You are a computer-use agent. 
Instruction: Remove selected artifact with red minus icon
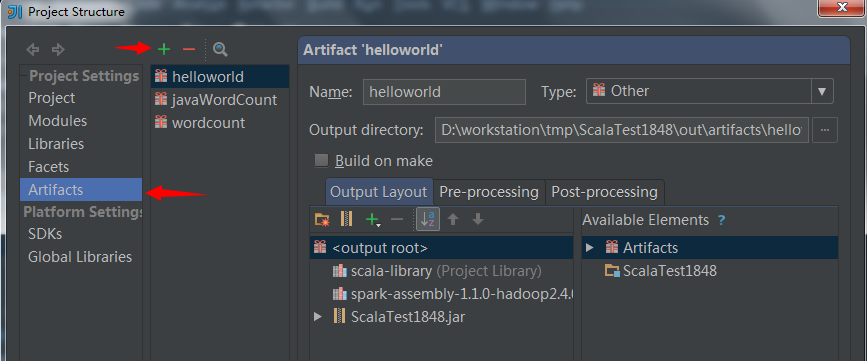(x=189, y=50)
